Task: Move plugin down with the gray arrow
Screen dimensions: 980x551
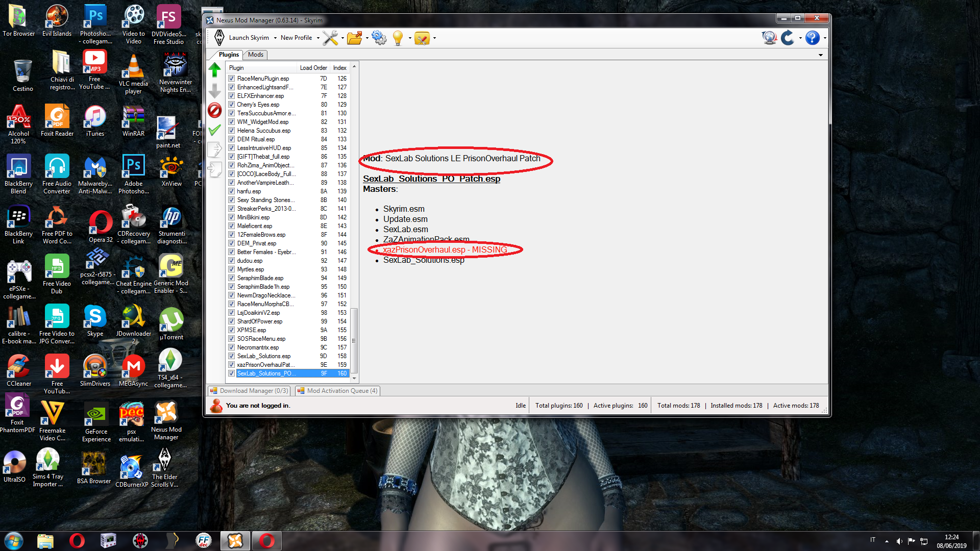Action: click(215, 91)
